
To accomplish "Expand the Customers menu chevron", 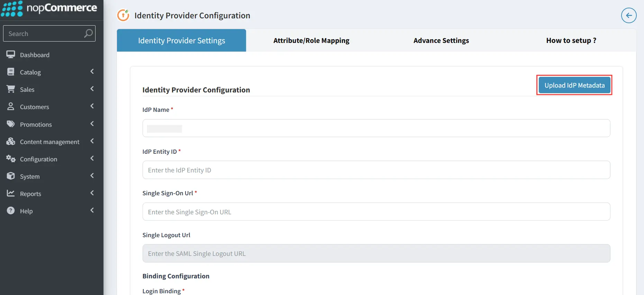I will 92,106.
